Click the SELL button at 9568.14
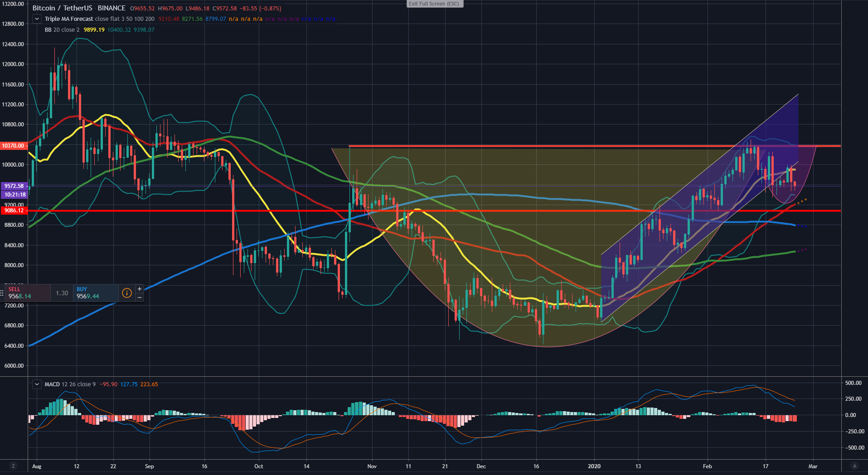This screenshot has height=475, width=868. (x=26, y=293)
